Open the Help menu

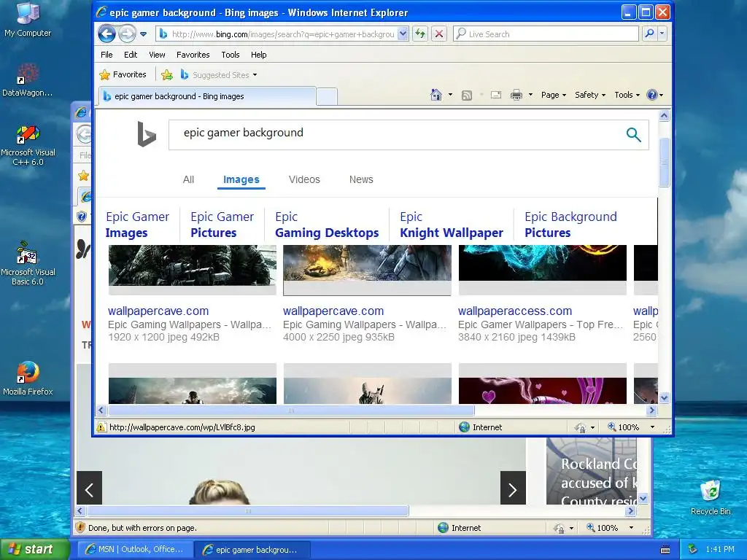259,55
